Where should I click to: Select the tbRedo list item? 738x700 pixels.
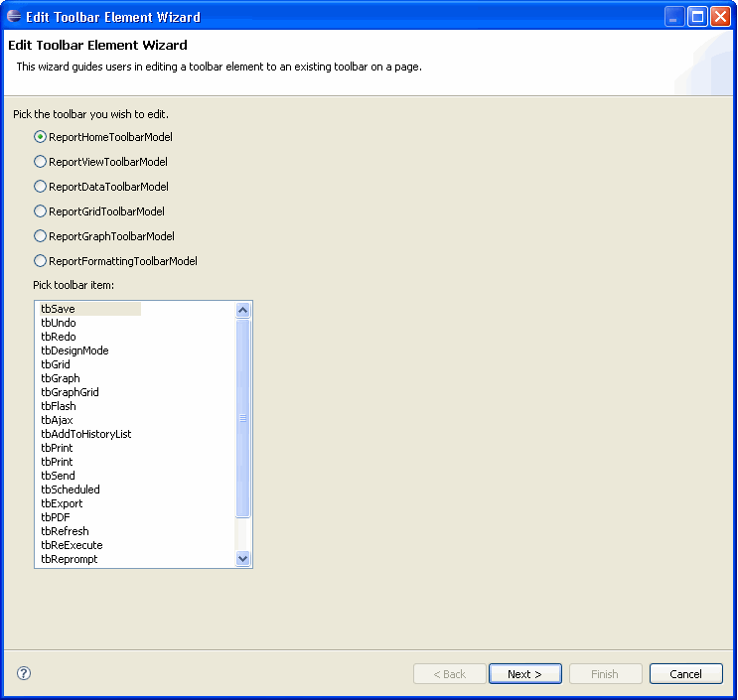click(59, 337)
